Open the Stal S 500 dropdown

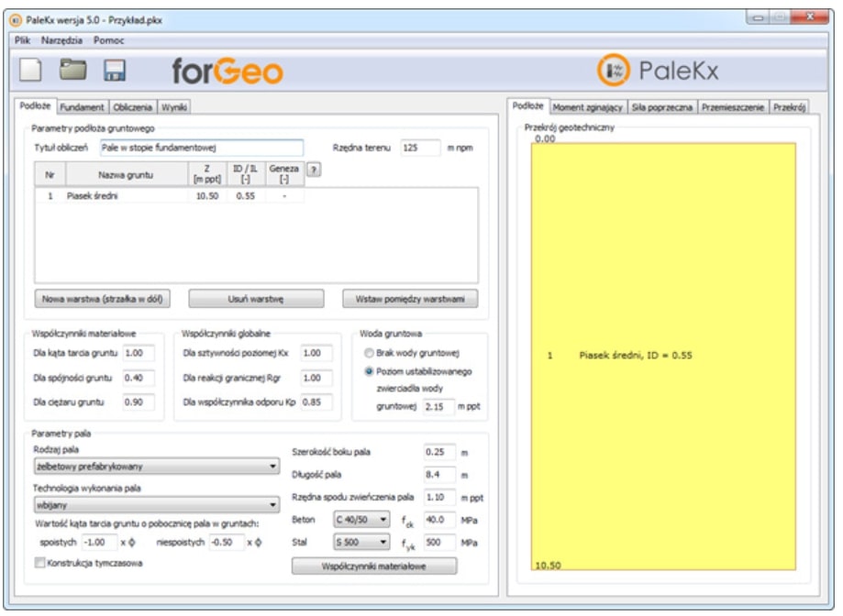(x=361, y=543)
